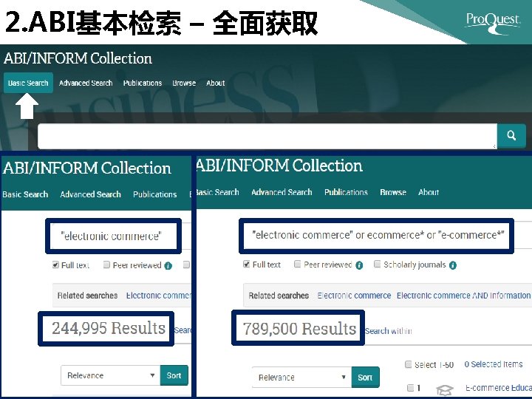
Task: Click the magnifier search button in top panel
Action: (x=511, y=136)
